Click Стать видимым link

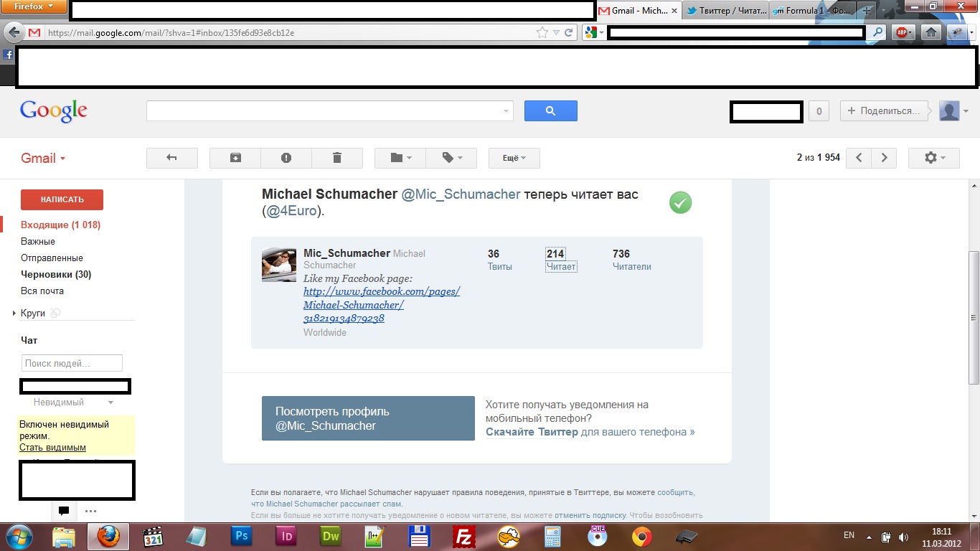(52, 448)
